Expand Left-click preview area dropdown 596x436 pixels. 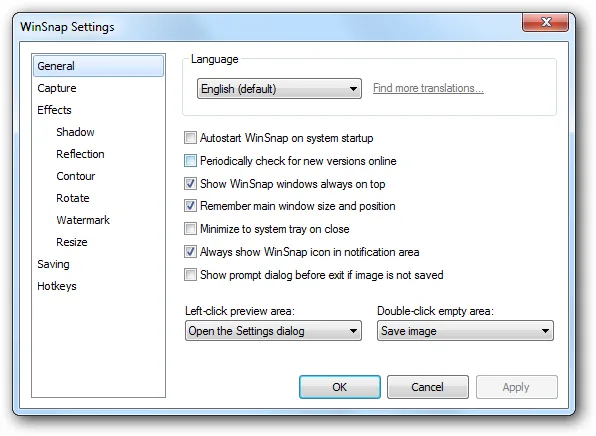(273, 331)
